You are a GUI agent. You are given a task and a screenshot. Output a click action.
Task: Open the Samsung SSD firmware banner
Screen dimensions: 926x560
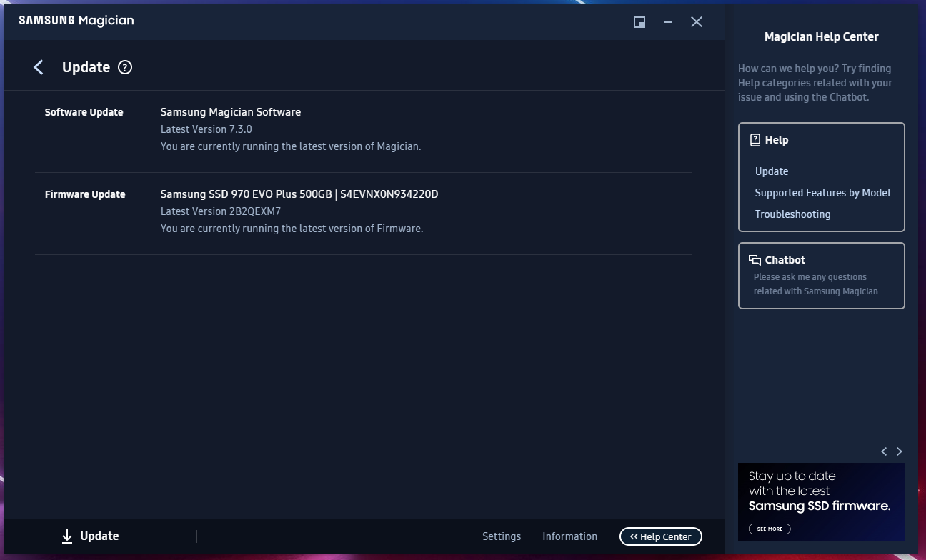822,502
